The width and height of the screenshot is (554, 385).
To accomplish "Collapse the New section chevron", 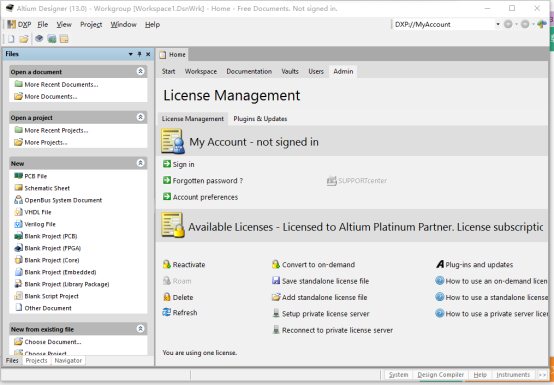I will coord(140,163).
